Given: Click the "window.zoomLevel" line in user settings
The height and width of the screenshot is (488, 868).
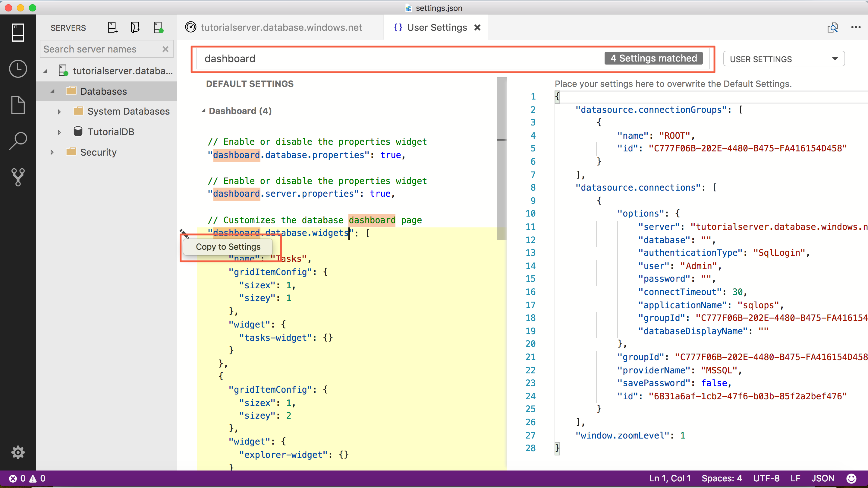Looking at the screenshot, I should coord(630,436).
